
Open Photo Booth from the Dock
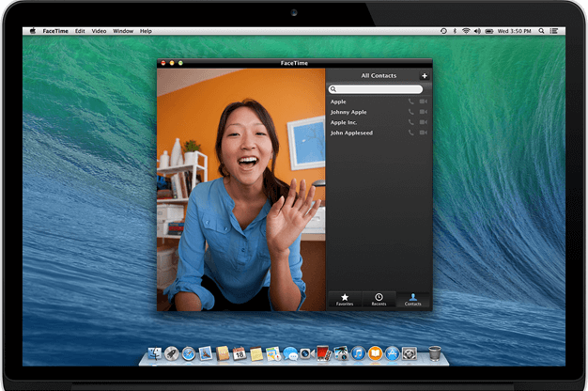tap(323, 353)
